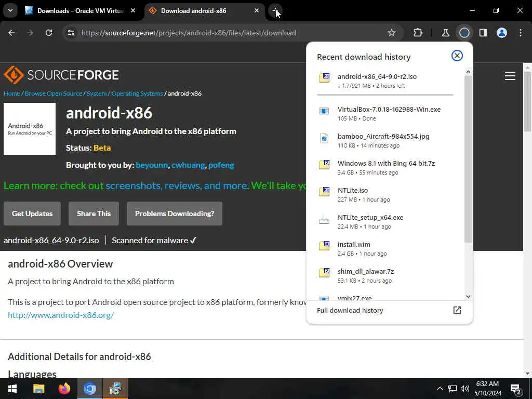Reload the current page

click(x=49, y=33)
